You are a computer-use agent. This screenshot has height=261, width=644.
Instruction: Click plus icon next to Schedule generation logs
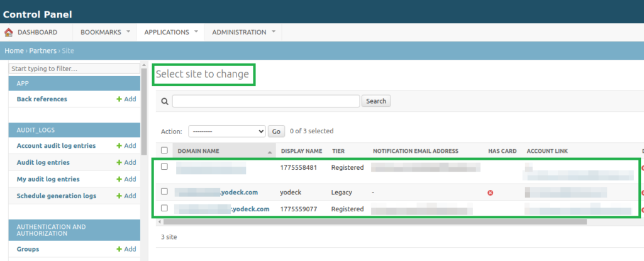coord(119,196)
